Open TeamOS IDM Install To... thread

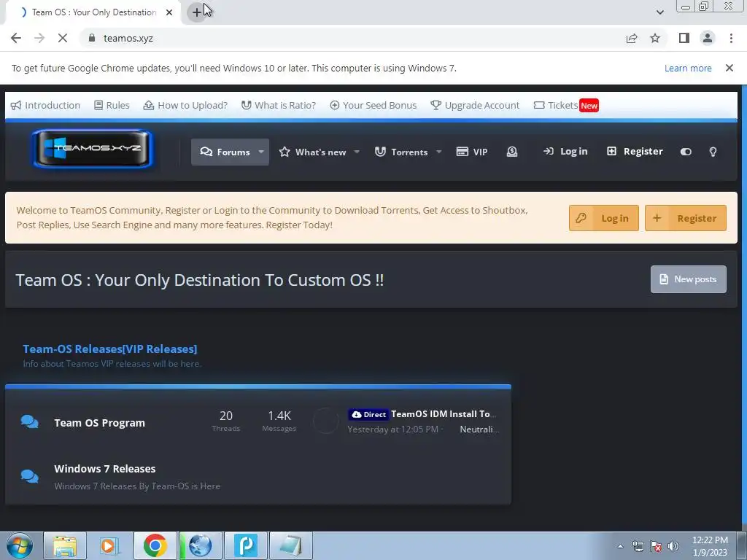pos(444,414)
